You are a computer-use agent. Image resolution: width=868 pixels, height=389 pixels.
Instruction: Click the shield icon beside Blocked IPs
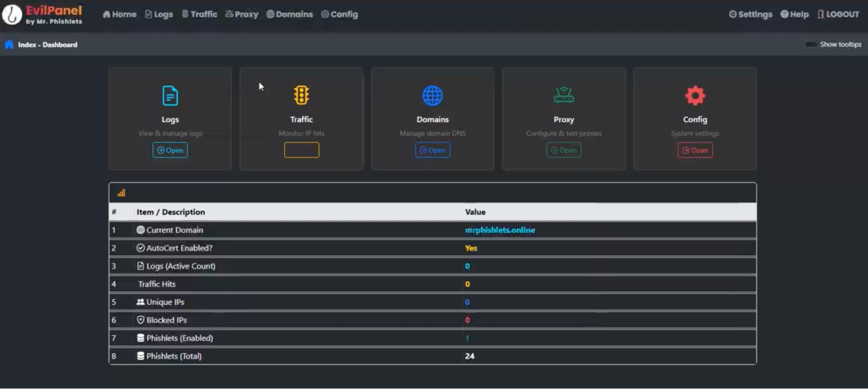140,320
